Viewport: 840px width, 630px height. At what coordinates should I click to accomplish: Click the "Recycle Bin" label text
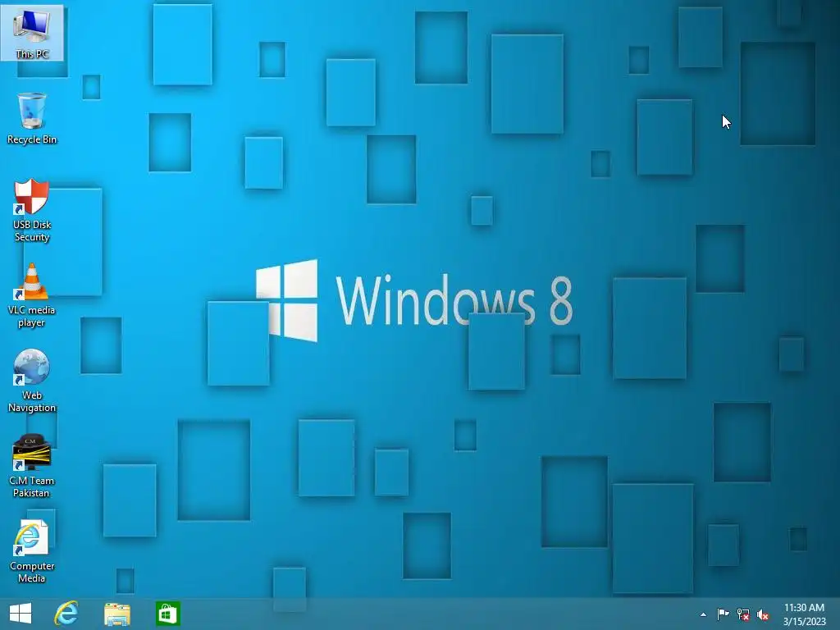click(32, 139)
